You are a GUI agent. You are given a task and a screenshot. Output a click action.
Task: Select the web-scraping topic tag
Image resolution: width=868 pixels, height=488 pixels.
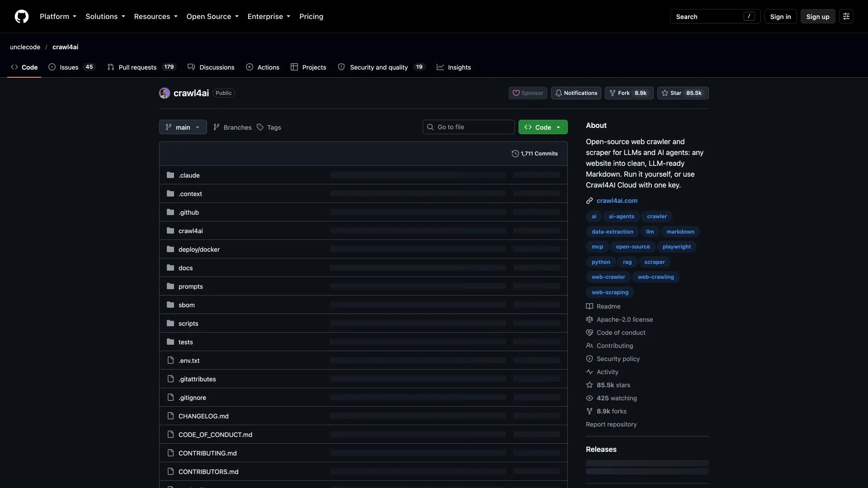pyautogui.click(x=610, y=292)
